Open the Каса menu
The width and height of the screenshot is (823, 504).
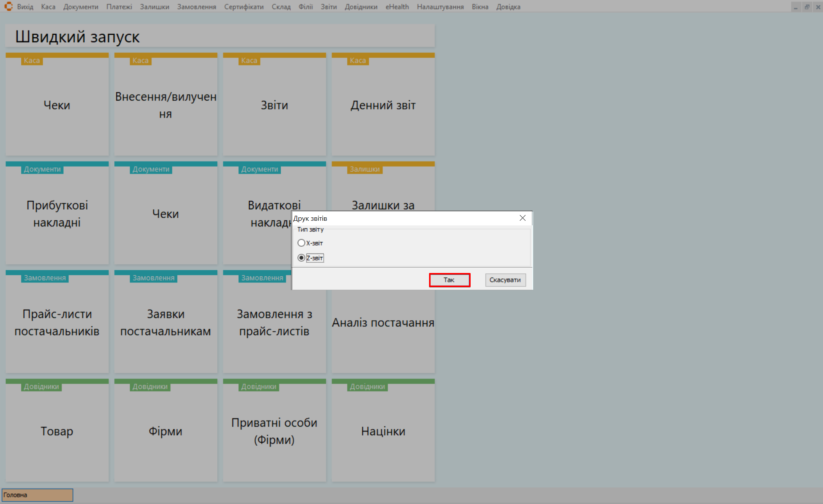(48, 7)
